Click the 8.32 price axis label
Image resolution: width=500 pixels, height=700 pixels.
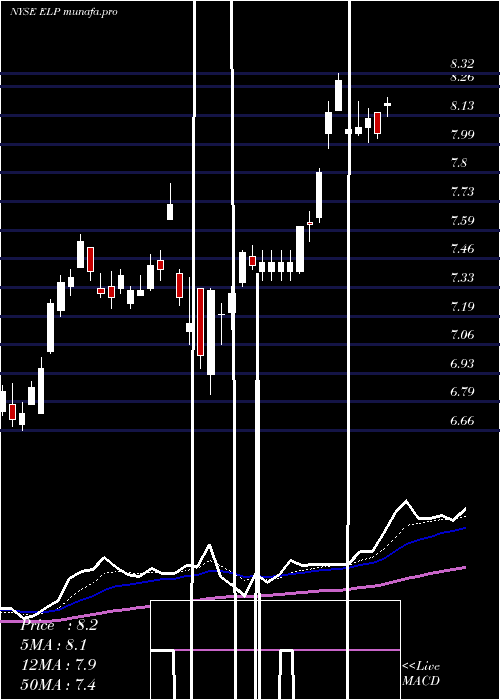coord(462,64)
